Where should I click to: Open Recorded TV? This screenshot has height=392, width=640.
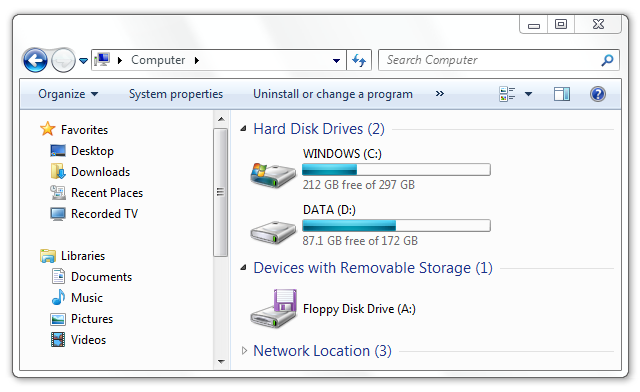pyautogui.click(x=104, y=214)
